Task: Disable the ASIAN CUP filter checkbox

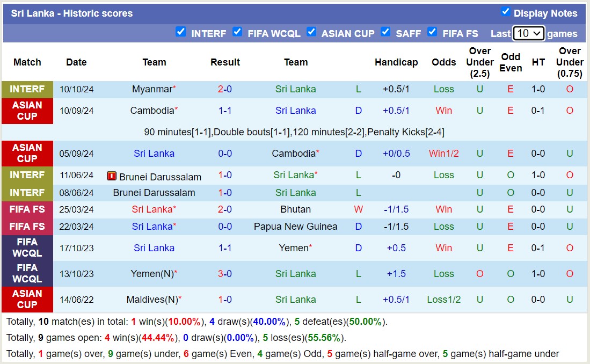Action: (x=311, y=32)
